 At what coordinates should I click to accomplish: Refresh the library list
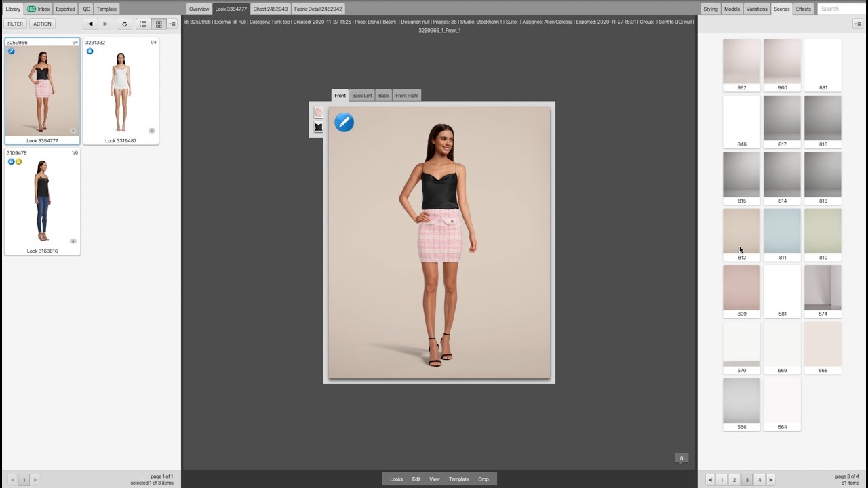pos(124,24)
